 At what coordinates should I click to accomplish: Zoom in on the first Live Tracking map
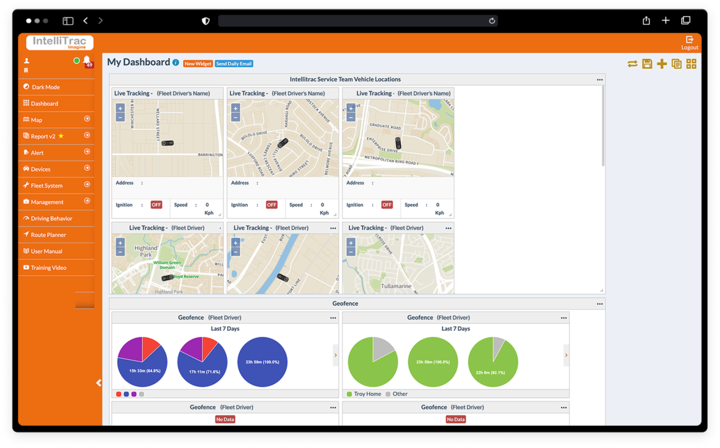[121, 108]
